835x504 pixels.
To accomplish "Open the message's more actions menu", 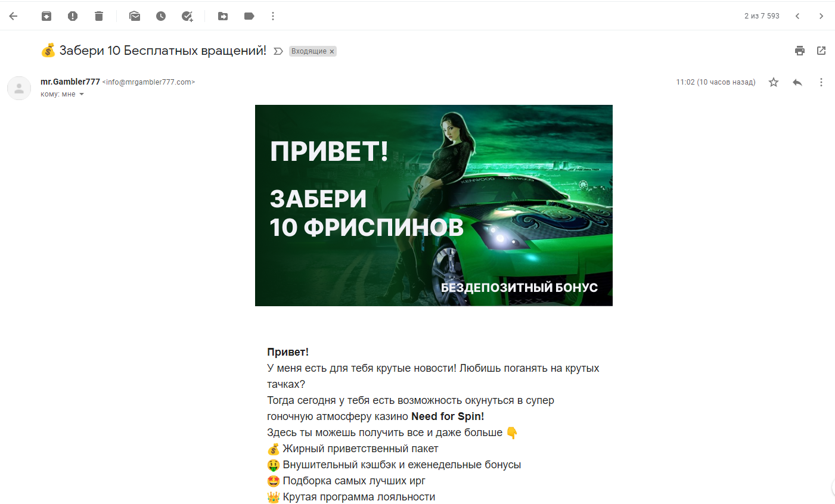I will click(x=821, y=82).
